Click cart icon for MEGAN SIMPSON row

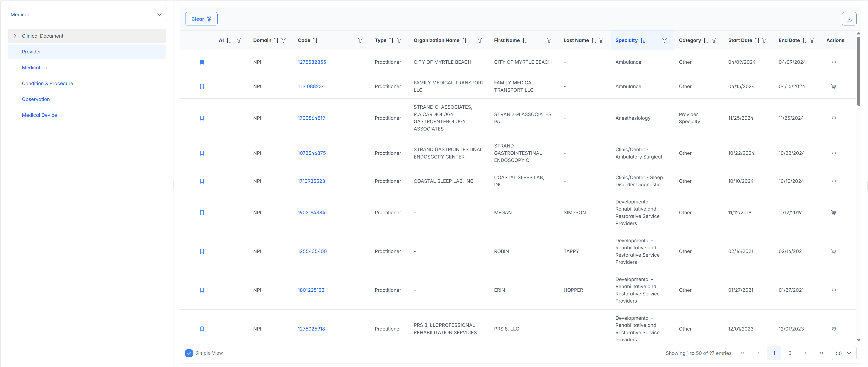click(x=833, y=213)
